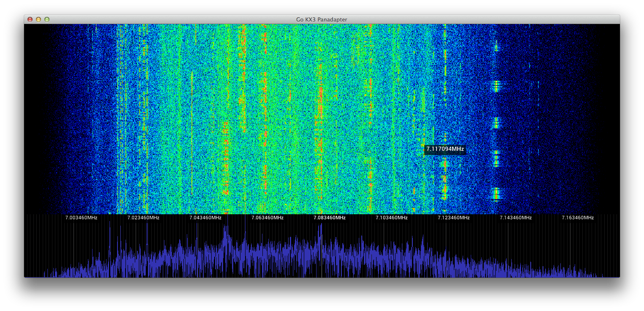Minimize the panadapter with the yellow button
The width and height of the screenshot is (644, 311).
(x=38, y=19)
